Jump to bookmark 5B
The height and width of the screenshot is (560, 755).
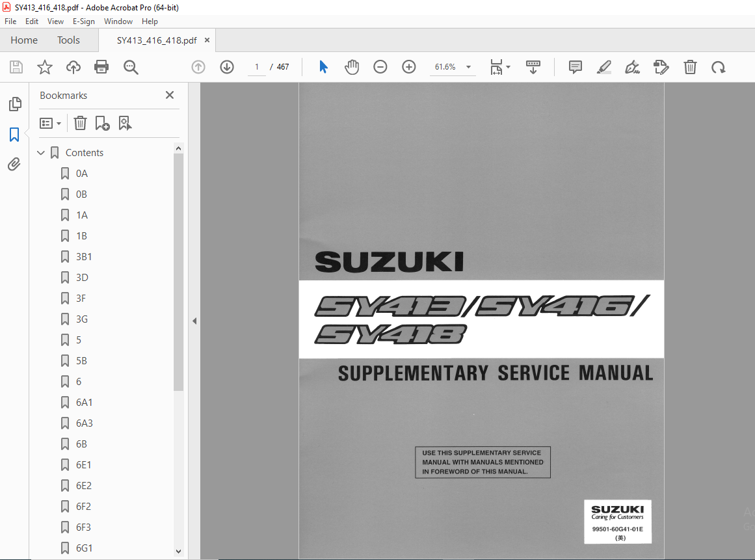[81, 361]
